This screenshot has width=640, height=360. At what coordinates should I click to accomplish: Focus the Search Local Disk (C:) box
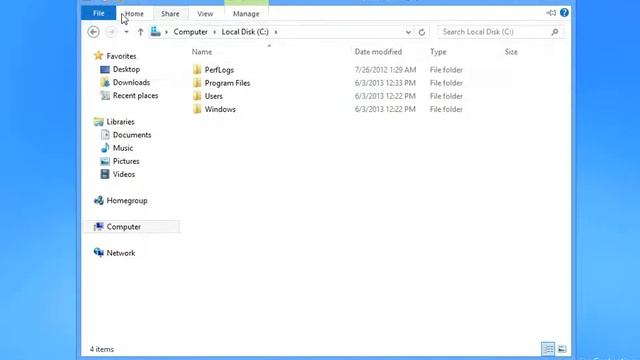(x=501, y=32)
